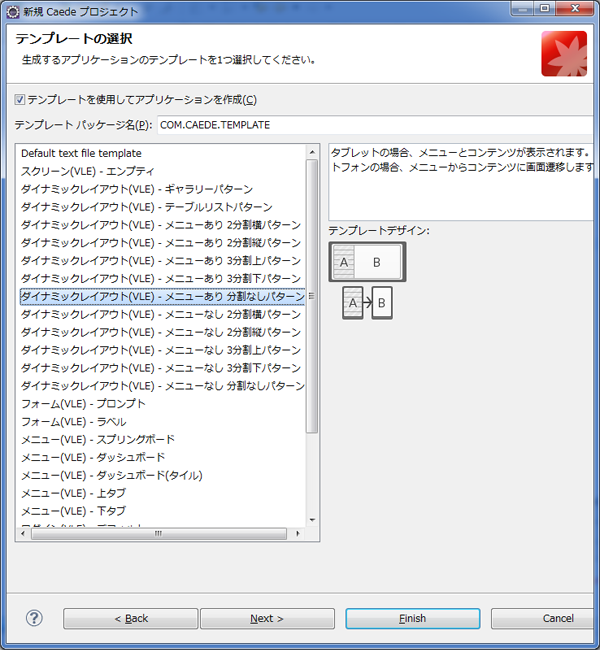Maximize the 新規 Caede プロジェクト window

(545, 8)
